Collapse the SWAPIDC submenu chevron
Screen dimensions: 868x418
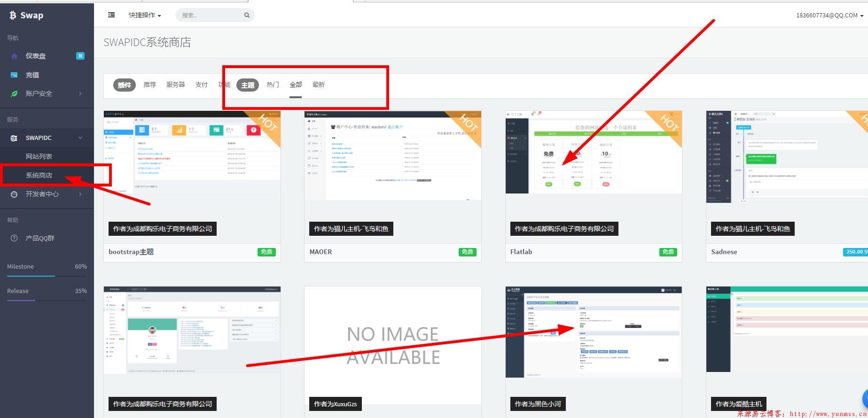[x=80, y=138]
